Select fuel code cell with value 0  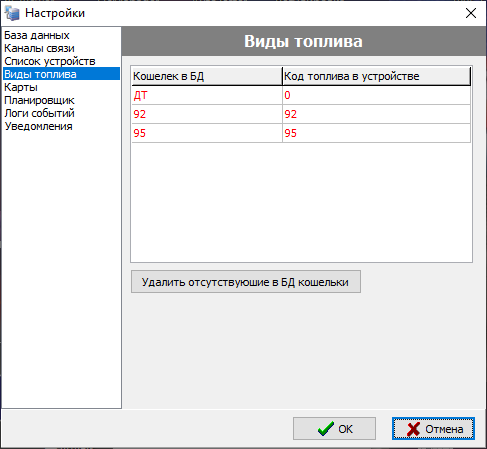click(377, 95)
